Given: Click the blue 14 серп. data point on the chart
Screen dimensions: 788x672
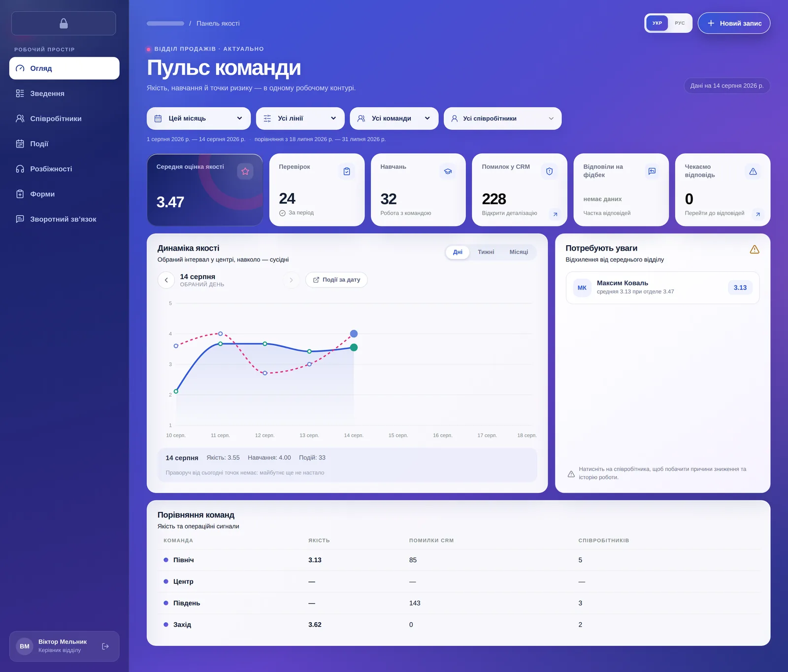Looking at the screenshot, I should click(x=354, y=334).
